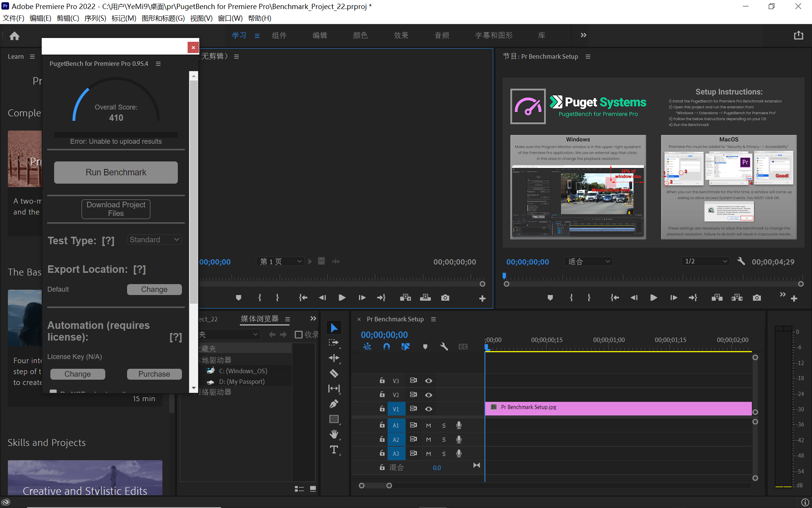
Task: Select the Hand tool
Action: click(334, 434)
